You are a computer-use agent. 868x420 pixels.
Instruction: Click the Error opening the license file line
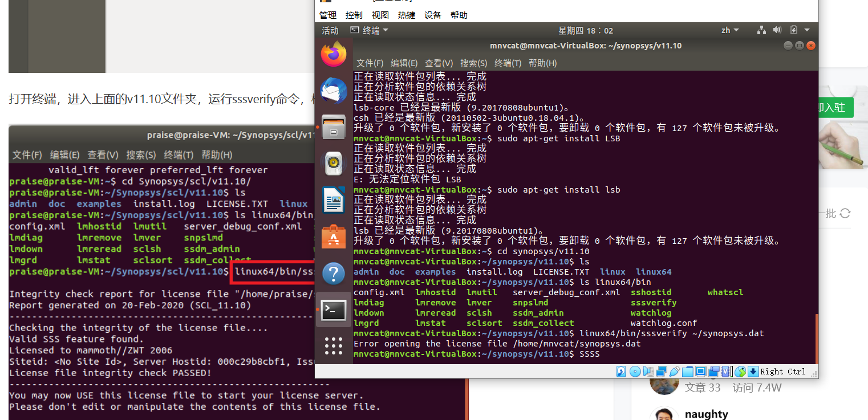(497, 344)
